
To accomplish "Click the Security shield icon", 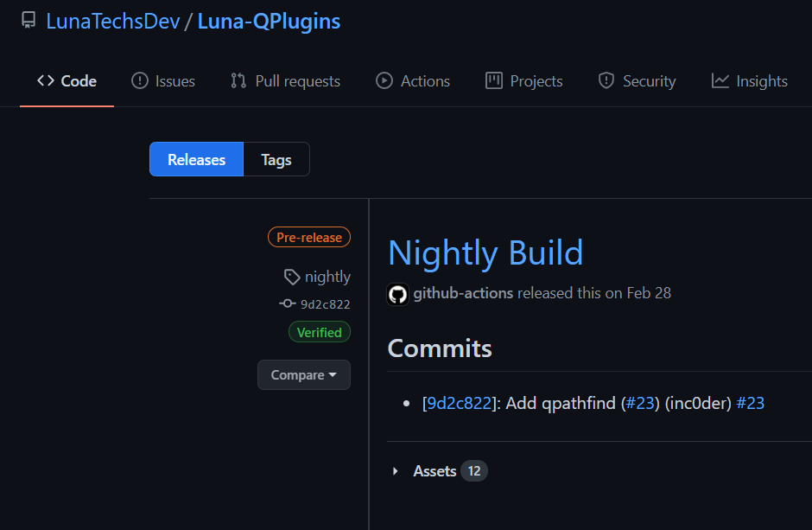I will (606, 80).
